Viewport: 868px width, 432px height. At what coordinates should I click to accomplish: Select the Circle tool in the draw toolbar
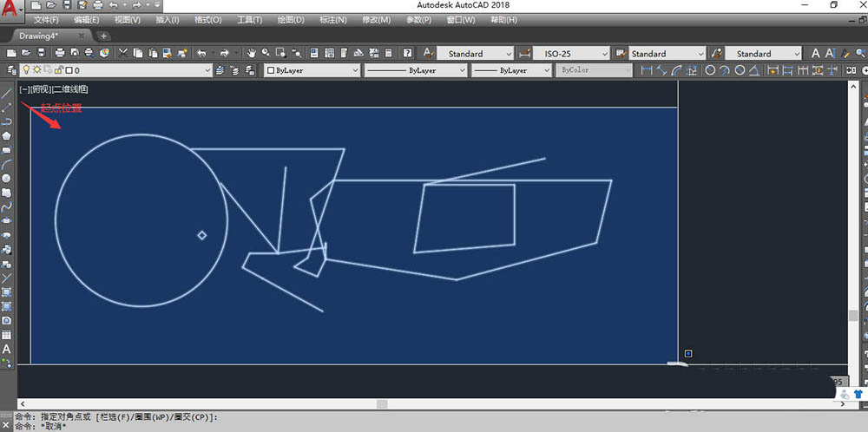(x=7, y=179)
